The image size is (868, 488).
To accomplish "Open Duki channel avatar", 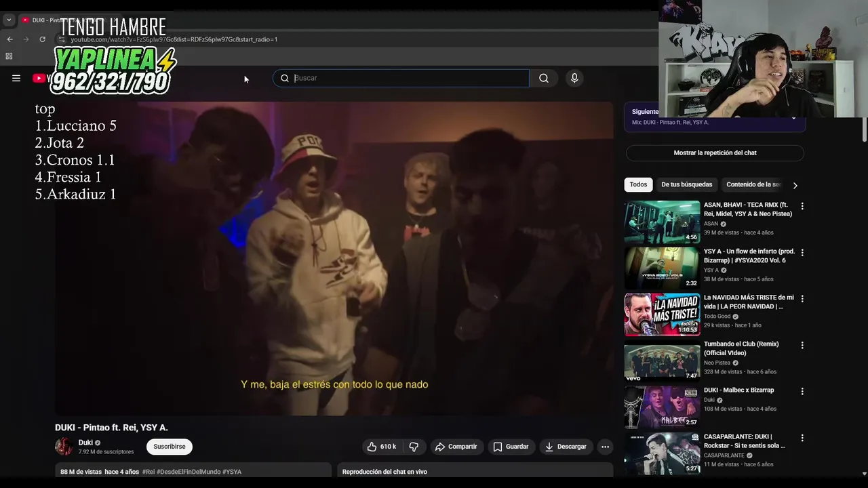I will (64, 447).
